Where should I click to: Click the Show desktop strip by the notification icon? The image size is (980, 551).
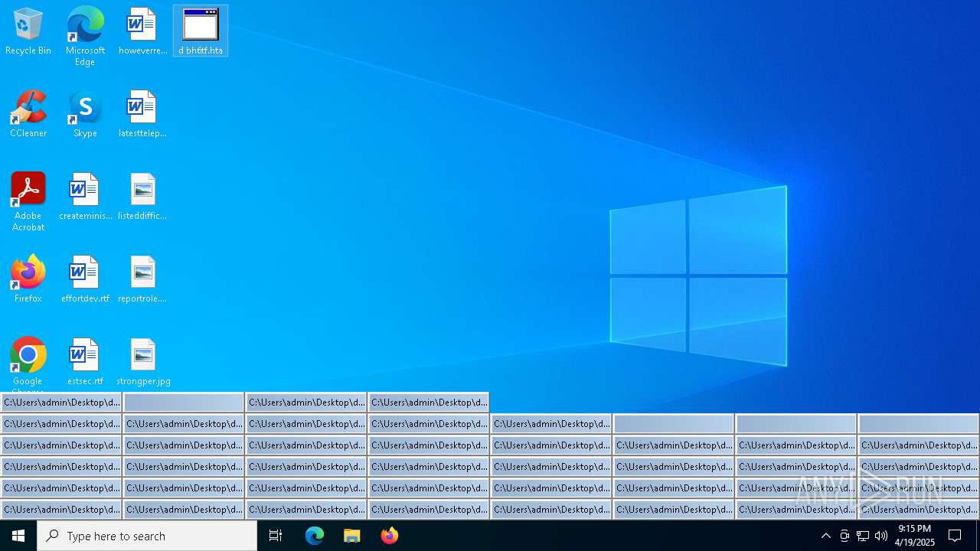click(978, 536)
